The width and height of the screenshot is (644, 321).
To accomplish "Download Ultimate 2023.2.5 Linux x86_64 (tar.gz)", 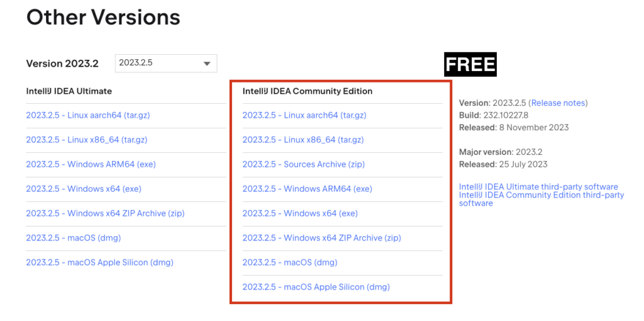I will [87, 140].
